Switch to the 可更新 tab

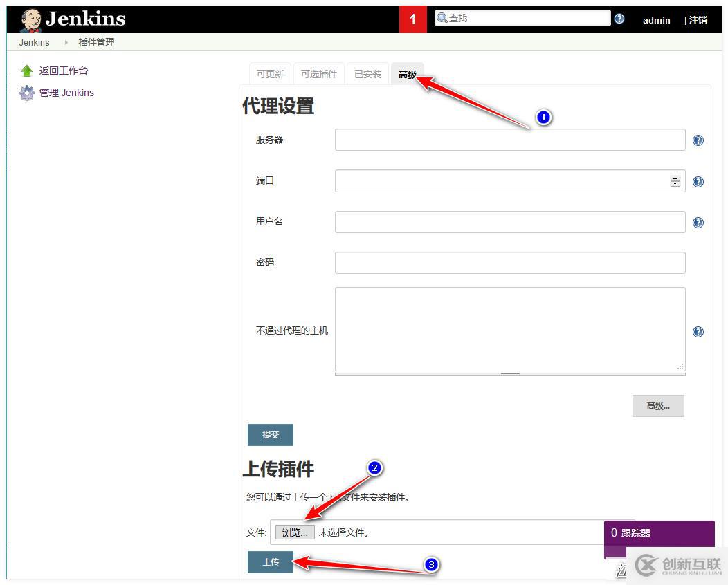(270, 74)
